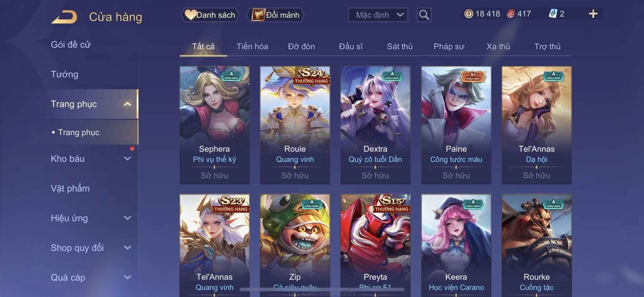Click the gold coin currency icon
This screenshot has width=644, height=297.
click(x=469, y=14)
